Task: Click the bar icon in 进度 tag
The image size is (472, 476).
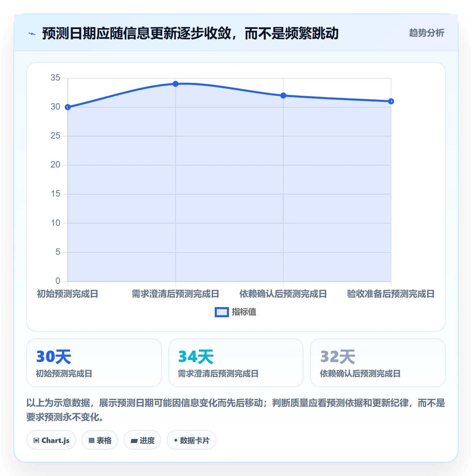Action: [134, 441]
